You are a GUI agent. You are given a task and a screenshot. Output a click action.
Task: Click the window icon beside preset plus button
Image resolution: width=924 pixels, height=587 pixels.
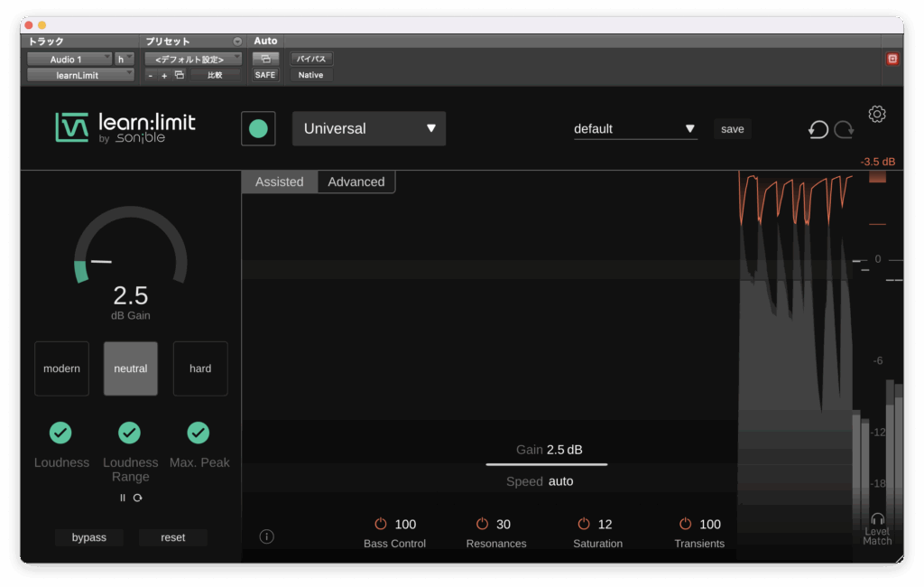click(180, 75)
